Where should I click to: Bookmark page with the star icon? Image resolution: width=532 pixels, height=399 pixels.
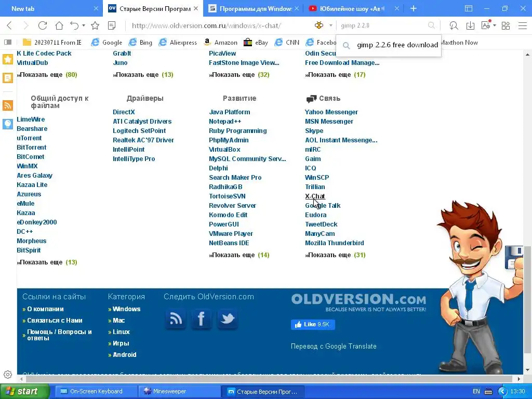[x=96, y=25]
